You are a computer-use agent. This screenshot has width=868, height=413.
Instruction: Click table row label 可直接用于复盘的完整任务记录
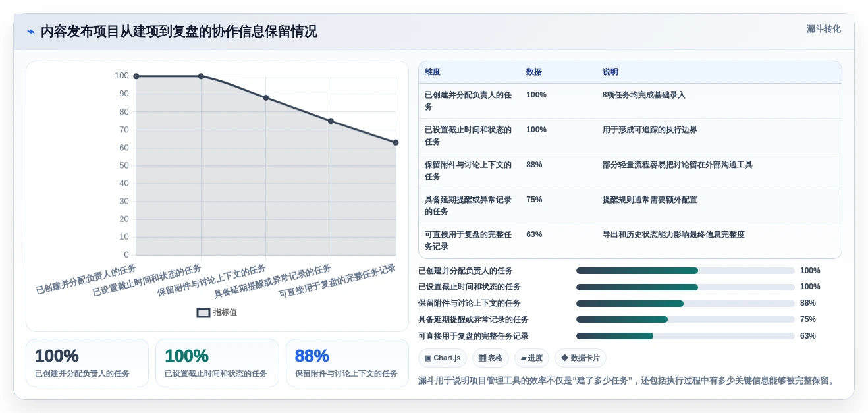tap(468, 240)
